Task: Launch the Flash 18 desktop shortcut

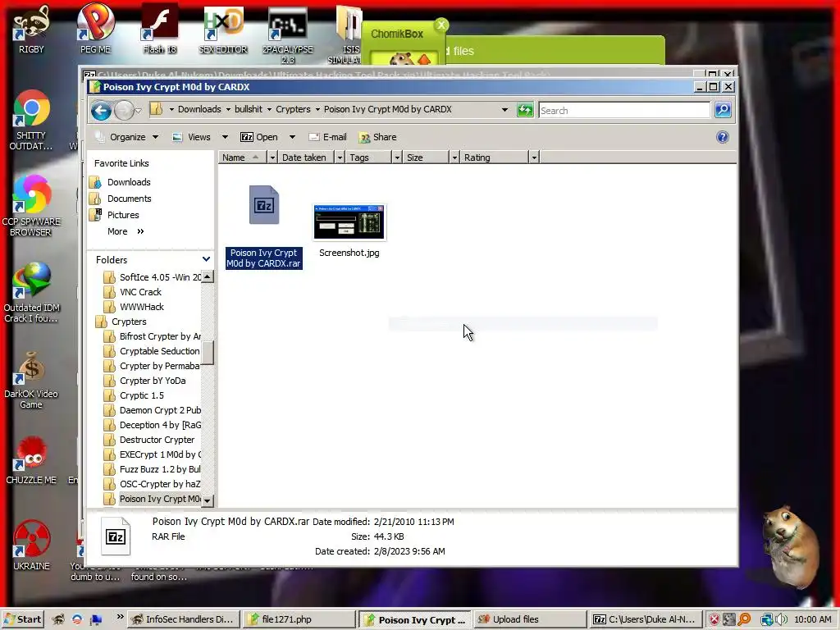Action: coord(159,28)
